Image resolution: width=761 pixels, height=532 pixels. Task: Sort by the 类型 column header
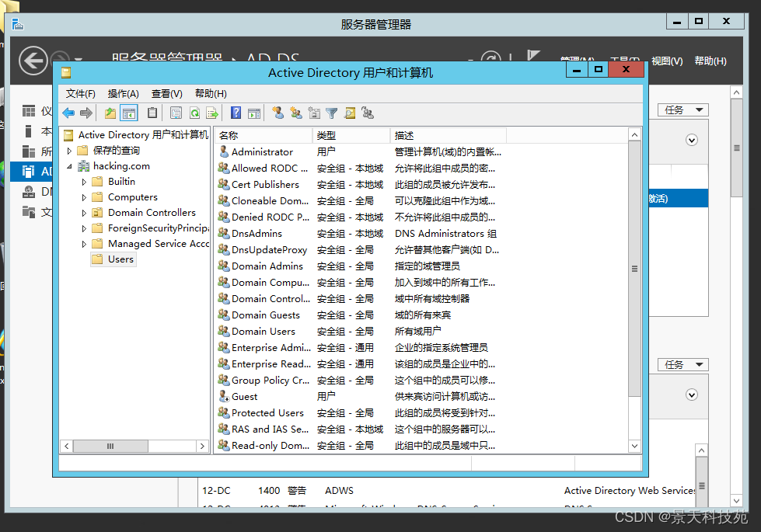(351, 135)
